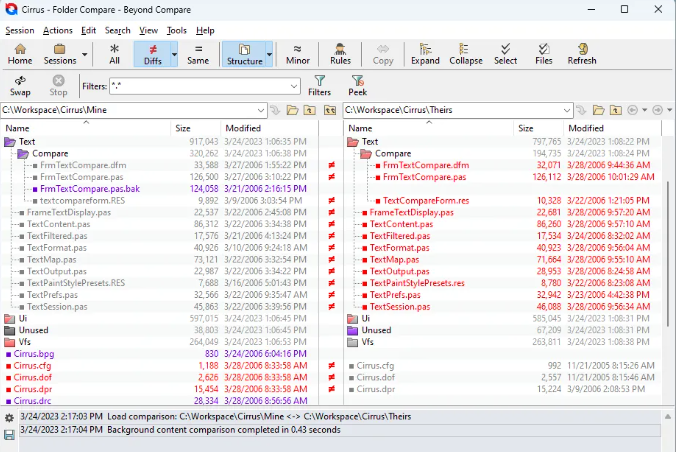The height and width of the screenshot is (452, 676).
Task: Click the right pane forward arrow
Action: [x=657, y=110]
